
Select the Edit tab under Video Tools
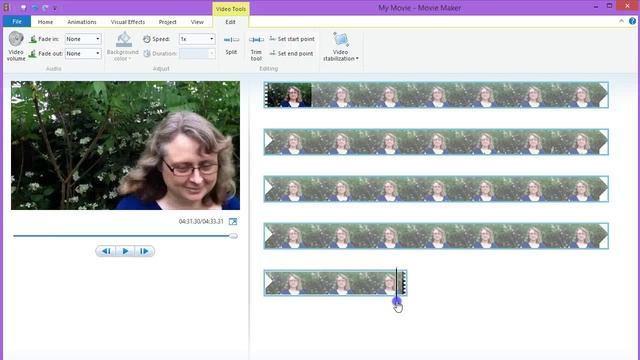pyautogui.click(x=230, y=22)
